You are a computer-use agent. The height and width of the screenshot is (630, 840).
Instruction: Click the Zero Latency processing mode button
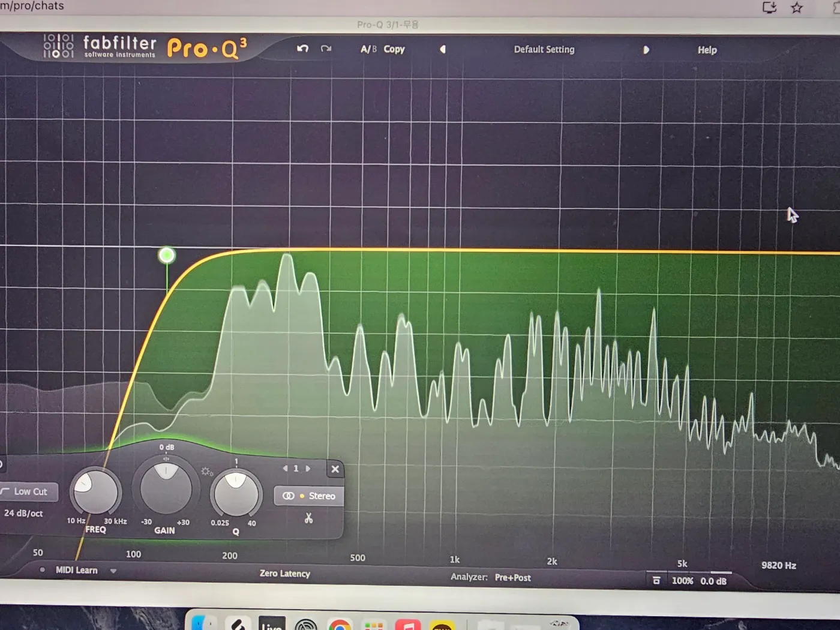point(285,574)
